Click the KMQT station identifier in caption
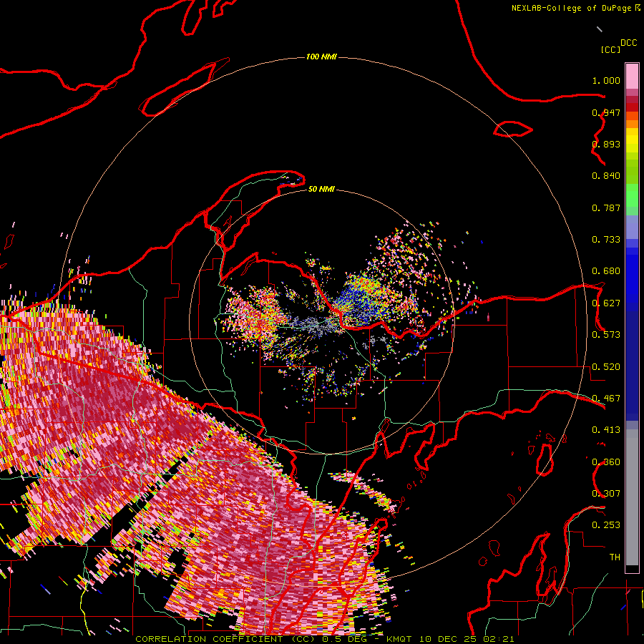 click(399, 639)
